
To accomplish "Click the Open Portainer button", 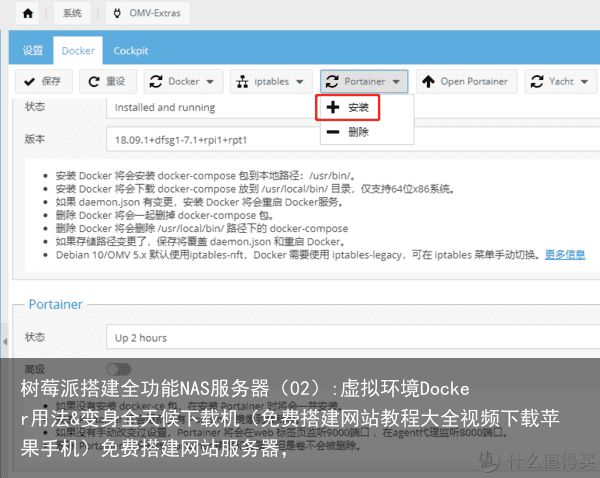I will tap(466, 81).
